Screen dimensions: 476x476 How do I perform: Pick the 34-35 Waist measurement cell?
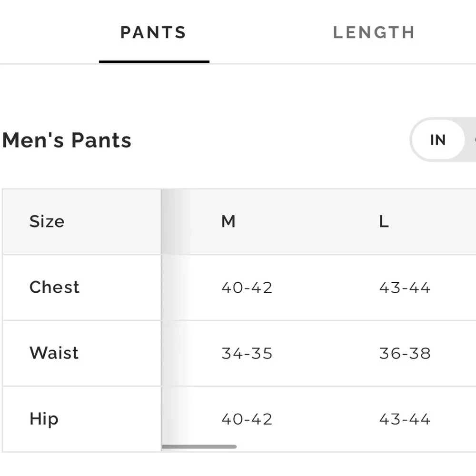(247, 353)
